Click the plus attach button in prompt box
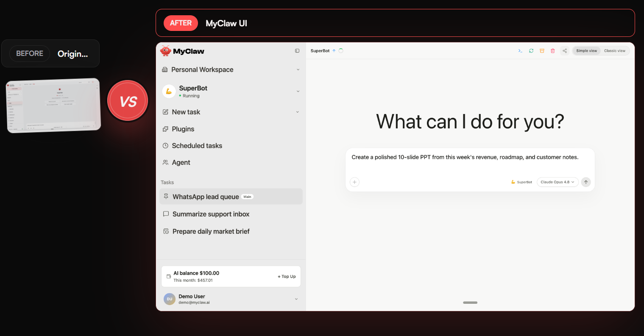The height and width of the screenshot is (336, 644). 354,182
